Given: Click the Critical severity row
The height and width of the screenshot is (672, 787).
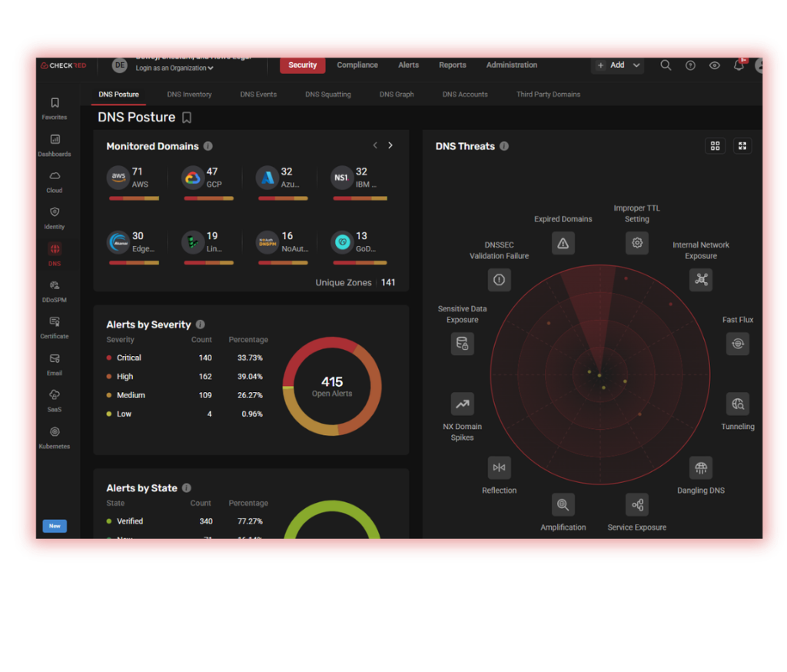Looking at the screenshot, I should (x=184, y=358).
